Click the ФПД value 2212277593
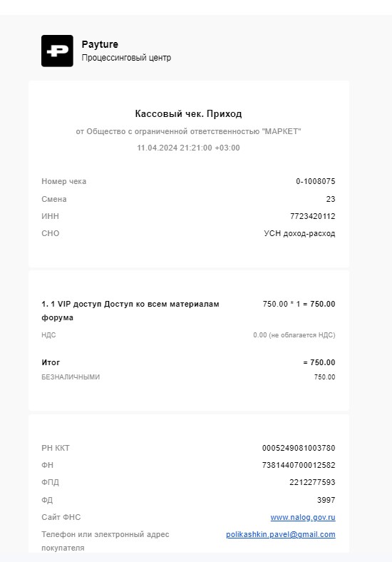392x562 pixels. click(x=312, y=482)
